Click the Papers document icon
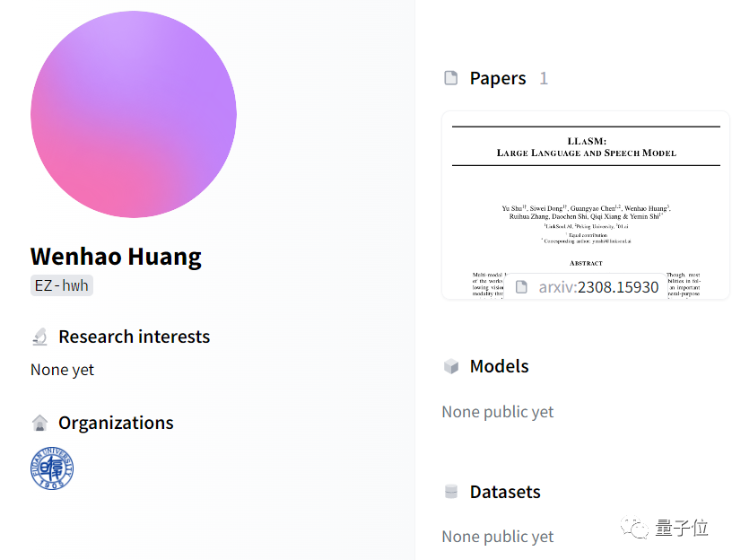This screenshot has height=560, width=732. tap(451, 78)
